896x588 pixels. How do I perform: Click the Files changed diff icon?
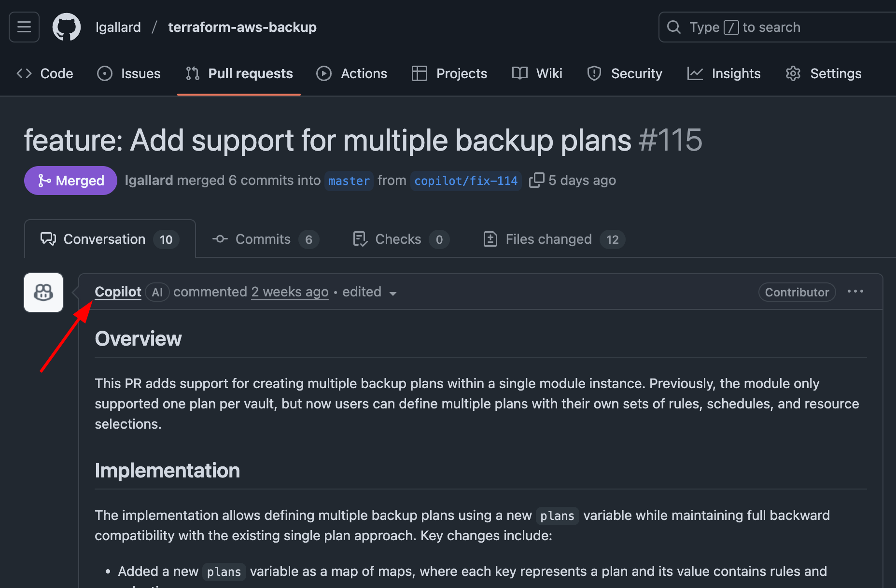click(x=490, y=239)
